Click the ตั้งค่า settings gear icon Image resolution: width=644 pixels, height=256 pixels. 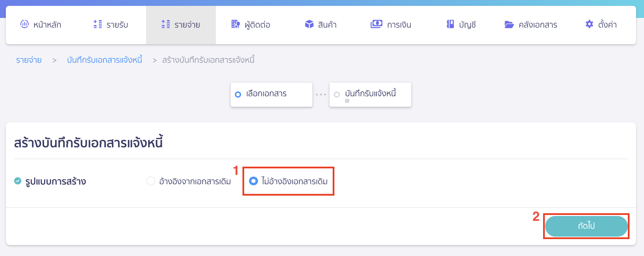point(589,24)
